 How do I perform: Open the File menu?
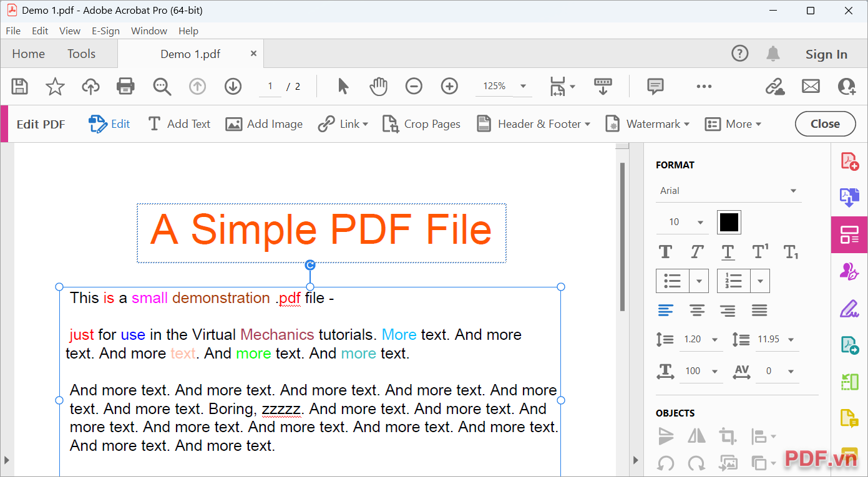point(13,31)
